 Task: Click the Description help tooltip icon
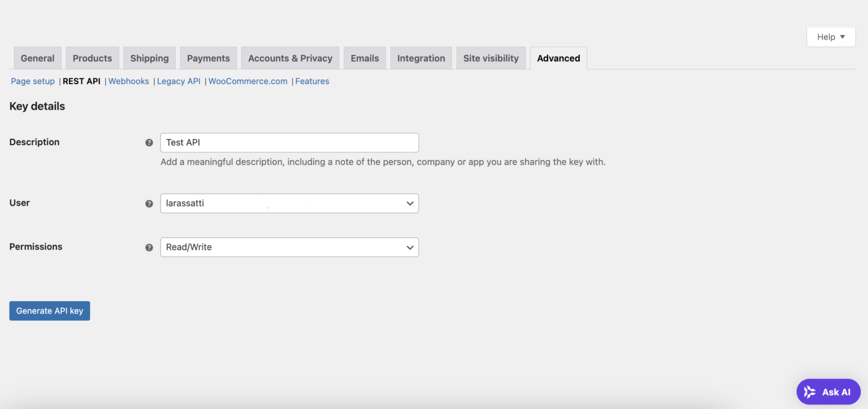149,143
